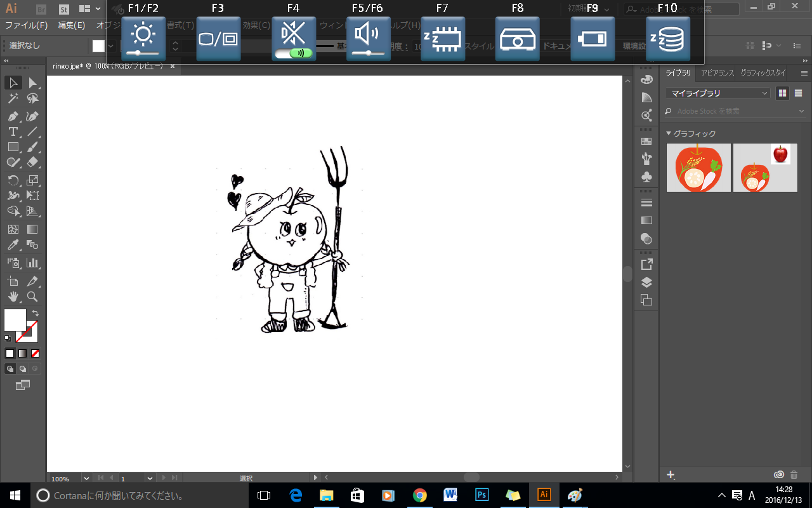
Task: Choose the Blend tool
Action: point(32,245)
